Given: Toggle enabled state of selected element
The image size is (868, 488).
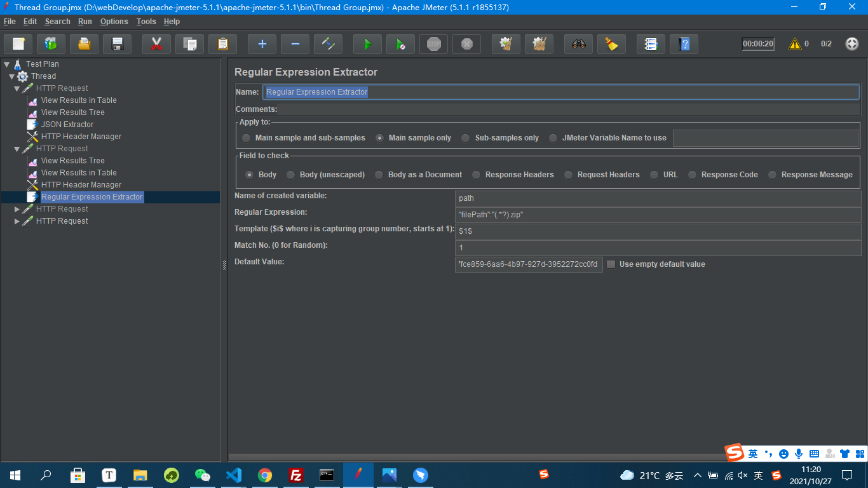Looking at the screenshot, I should (328, 44).
